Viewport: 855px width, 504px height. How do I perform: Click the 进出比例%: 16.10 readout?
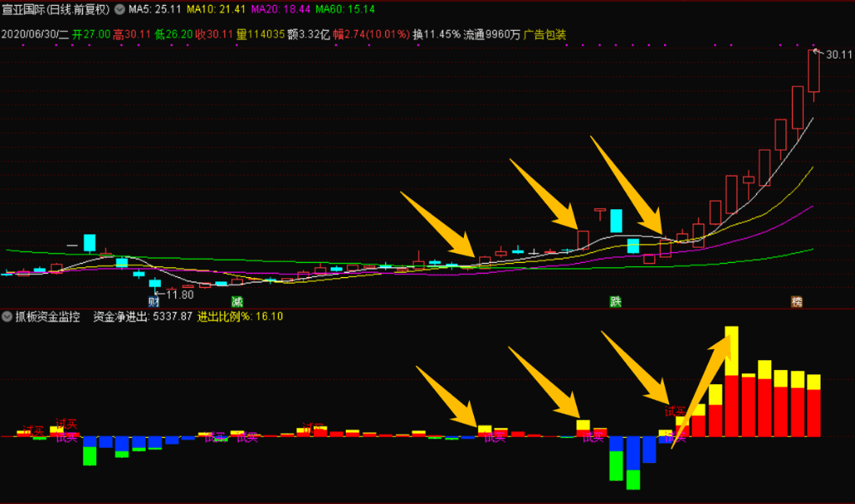[240, 316]
